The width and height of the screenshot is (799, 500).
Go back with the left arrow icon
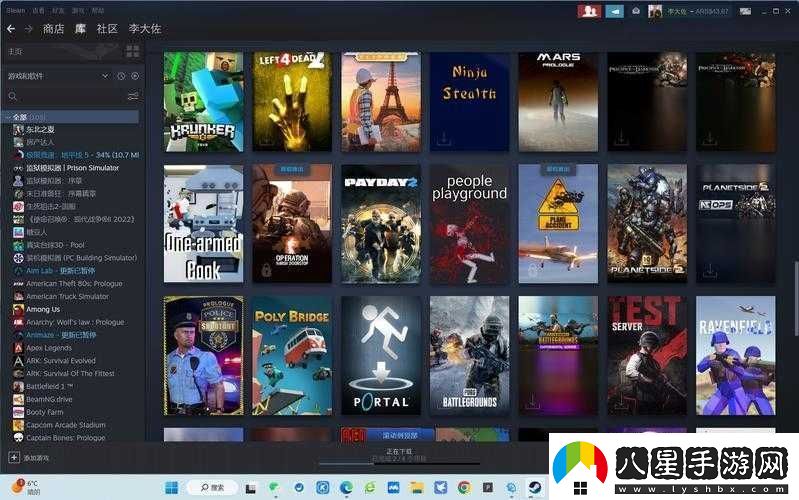click(x=11, y=29)
